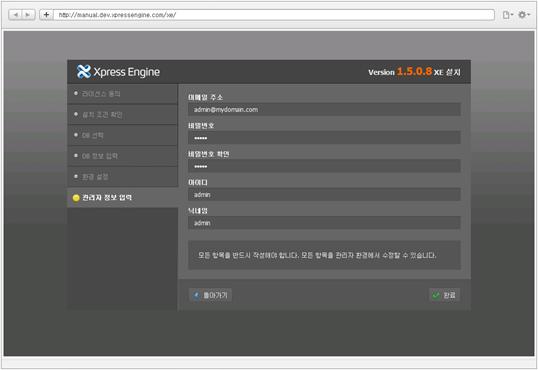The height and width of the screenshot is (370, 538).
Task: Open the browser gear settings menu
Action: (x=523, y=15)
